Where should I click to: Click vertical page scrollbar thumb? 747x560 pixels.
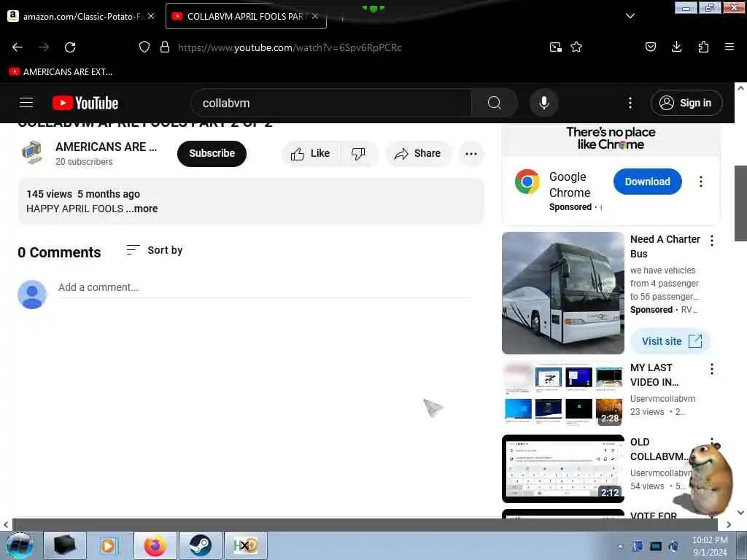[740, 203]
